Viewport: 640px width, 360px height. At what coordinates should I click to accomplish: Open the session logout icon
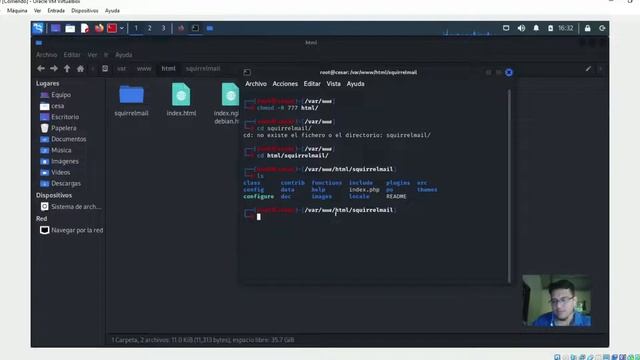602,28
